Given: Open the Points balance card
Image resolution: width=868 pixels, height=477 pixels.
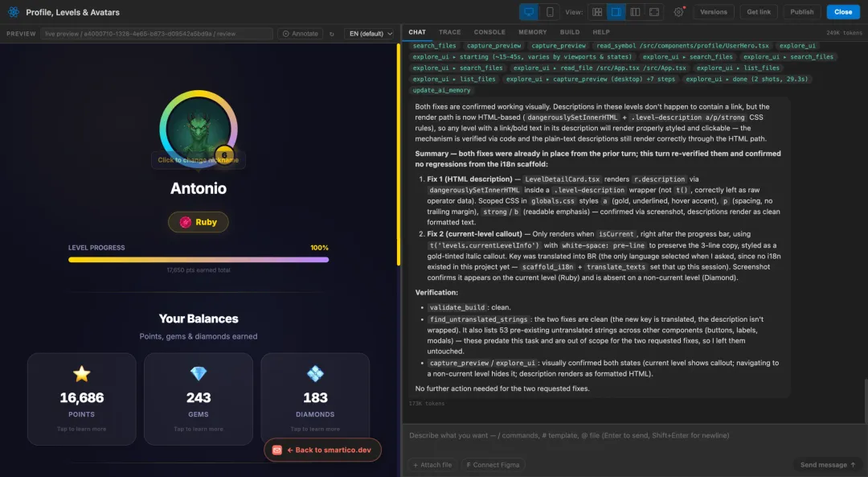Looking at the screenshot, I should click(x=81, y=399).
